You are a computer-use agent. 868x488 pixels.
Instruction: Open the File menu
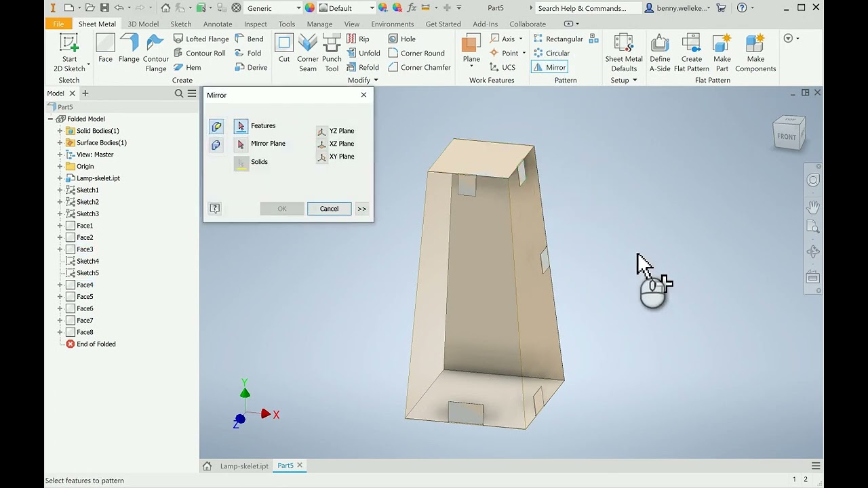coord(58,24)
